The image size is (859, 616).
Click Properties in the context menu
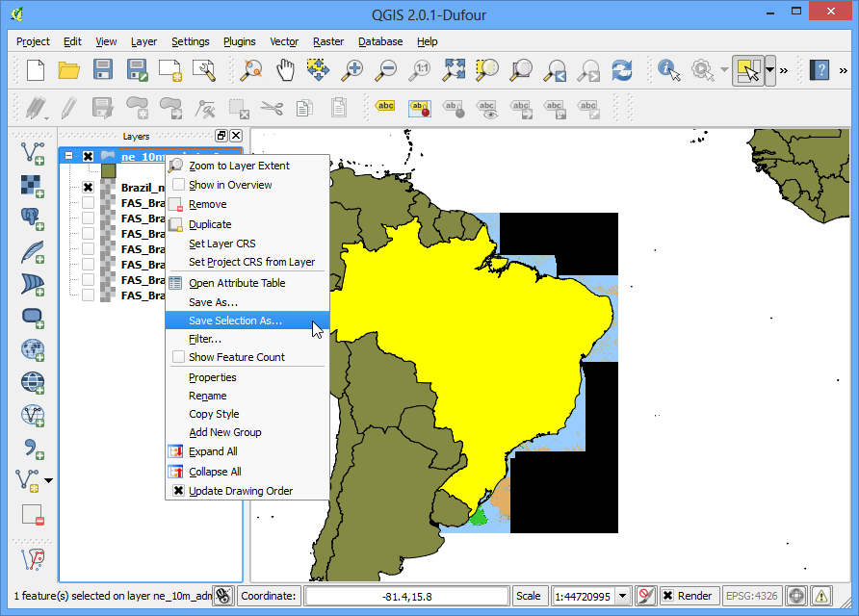click(x=247, y=377)
